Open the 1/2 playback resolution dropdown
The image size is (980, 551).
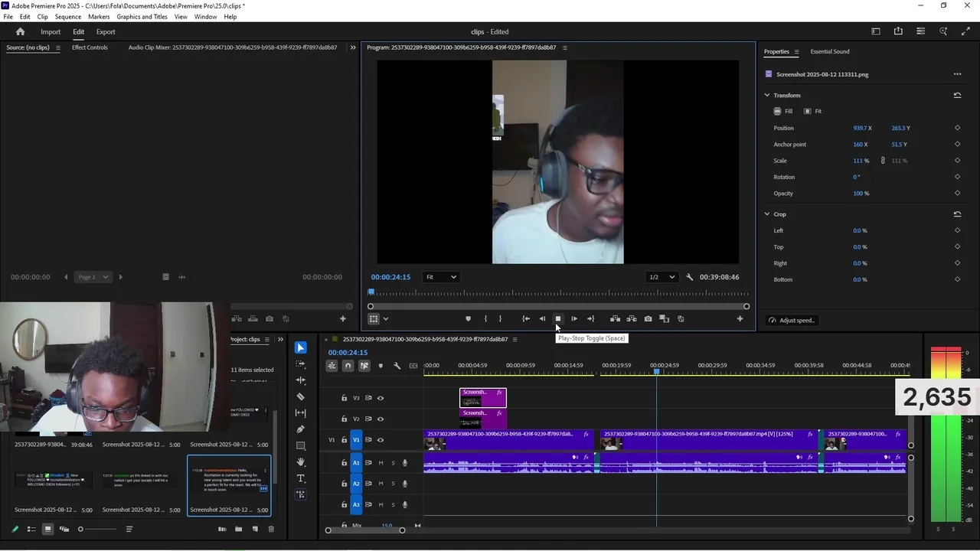[662, 277]
